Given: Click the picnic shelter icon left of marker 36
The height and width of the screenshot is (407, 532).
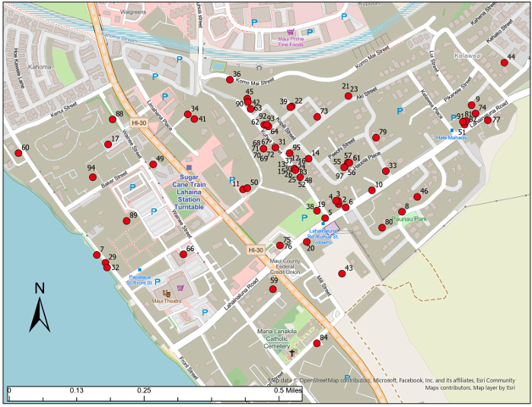Looking at the screenshot, I should (260, 66).
